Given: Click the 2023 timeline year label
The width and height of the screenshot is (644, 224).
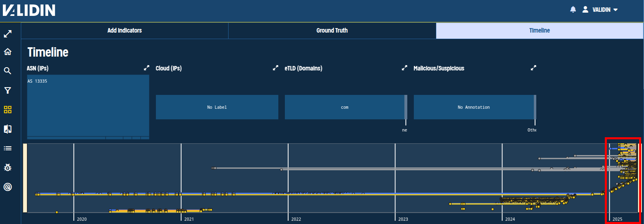Looking at the screenshot, I should click(x=403, y=219).
